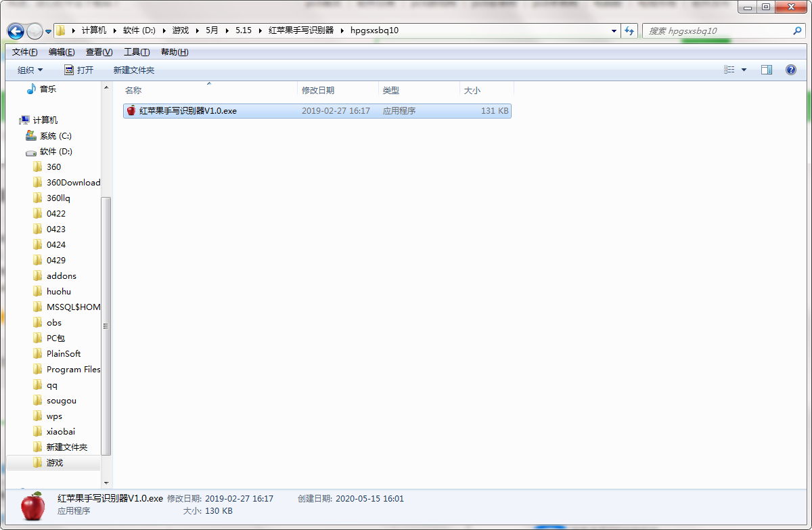The width and height of the screenshot is (812, 530).
Task: Click hpgsxsbq10 in the address breadcrumb
Action: tap(374, 30)
